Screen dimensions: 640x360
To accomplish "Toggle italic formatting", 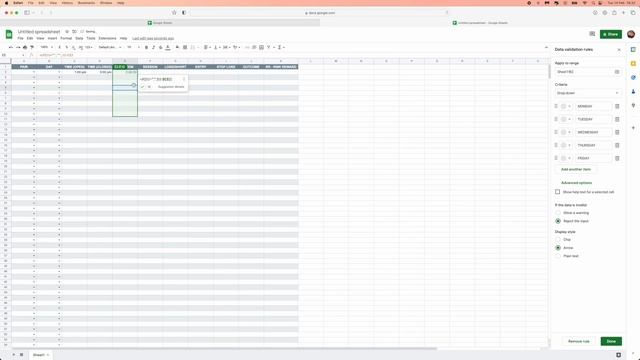I will tap(153, 47).
